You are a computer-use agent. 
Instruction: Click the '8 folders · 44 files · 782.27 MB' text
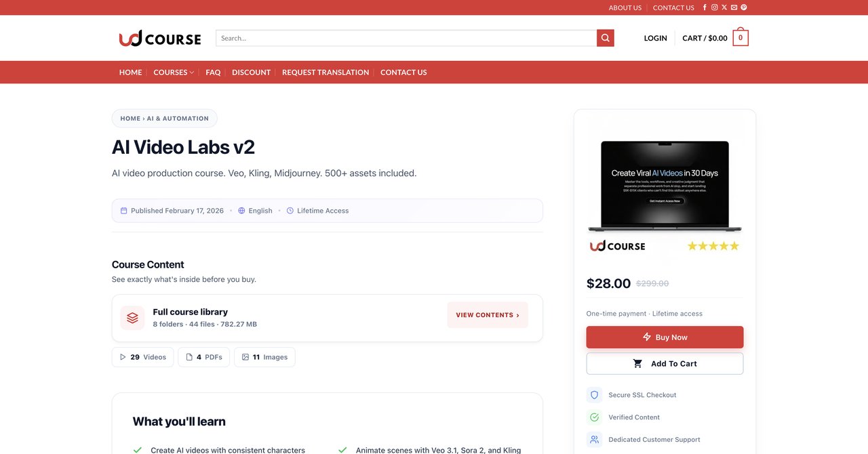(205, 325)
